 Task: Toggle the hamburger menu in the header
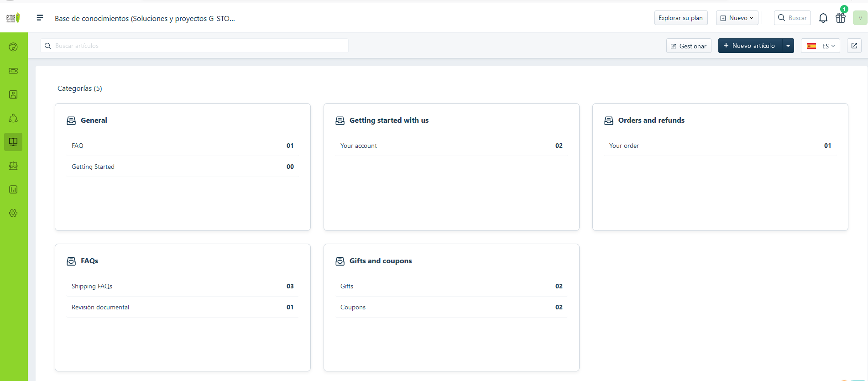[40, 18]
